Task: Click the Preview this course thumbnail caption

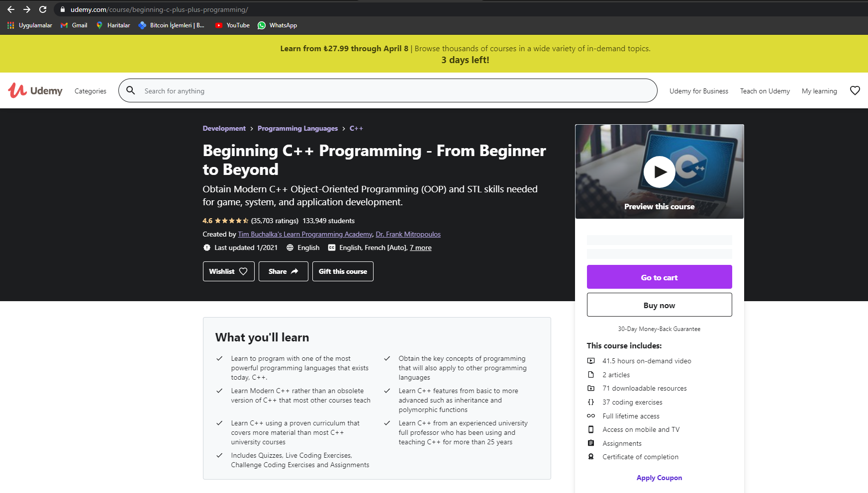Action: click(660, 207)
